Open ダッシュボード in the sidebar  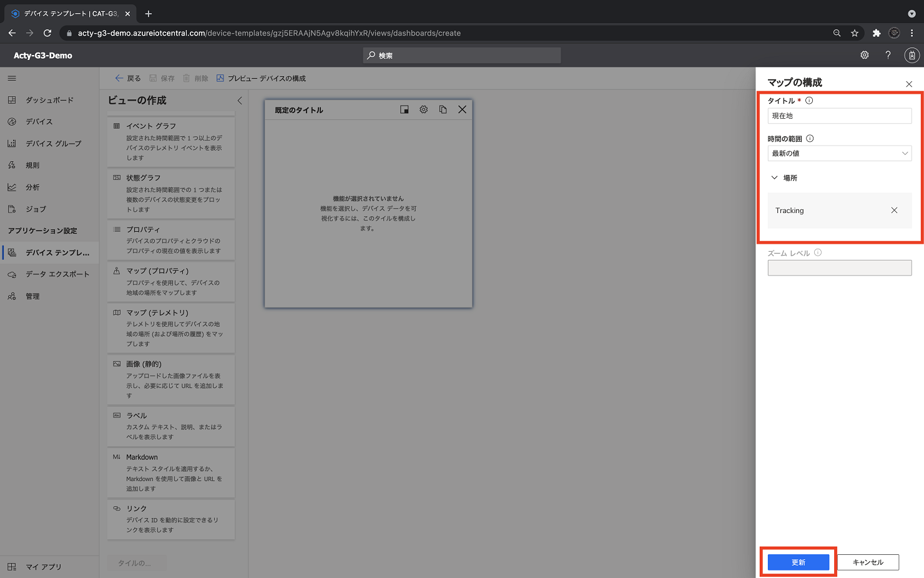(49, 100)
